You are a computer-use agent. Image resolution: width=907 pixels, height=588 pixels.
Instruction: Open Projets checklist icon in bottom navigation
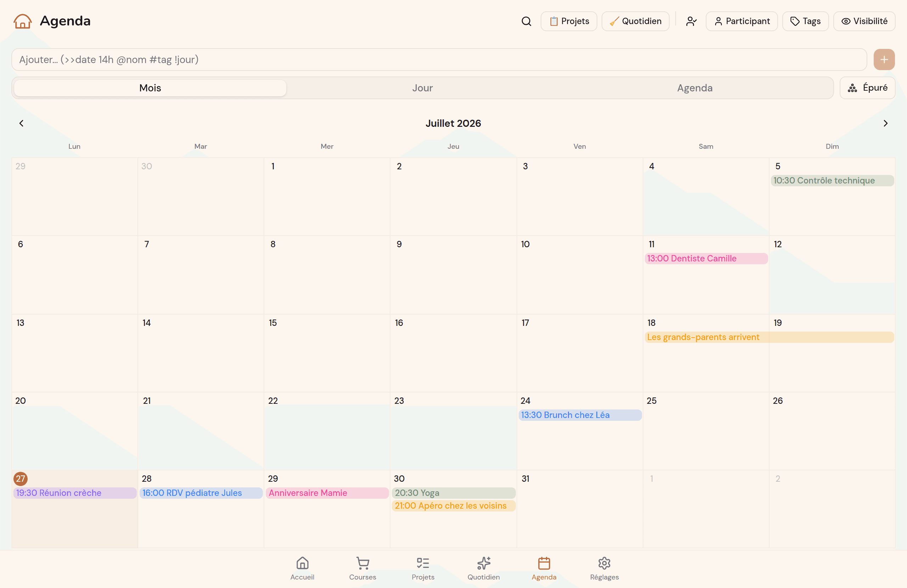(423, 568)
